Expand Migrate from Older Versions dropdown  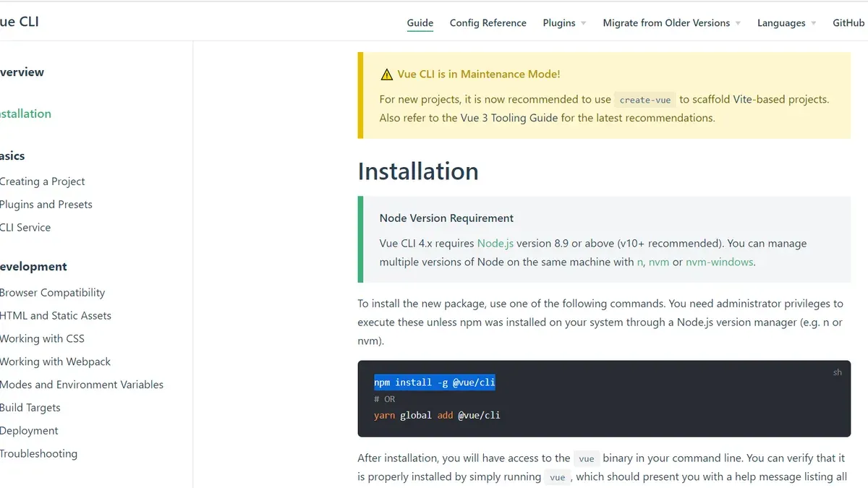click(671, 23)
